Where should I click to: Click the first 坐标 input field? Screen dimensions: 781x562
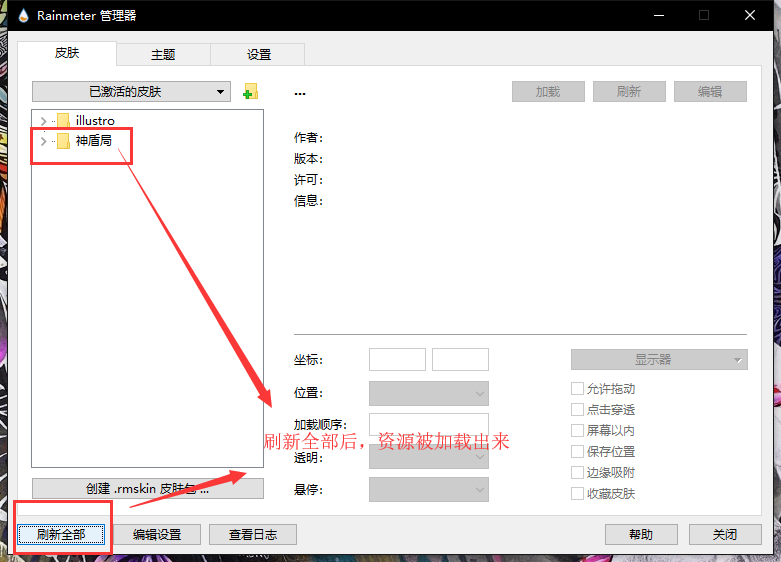point(397,360)
